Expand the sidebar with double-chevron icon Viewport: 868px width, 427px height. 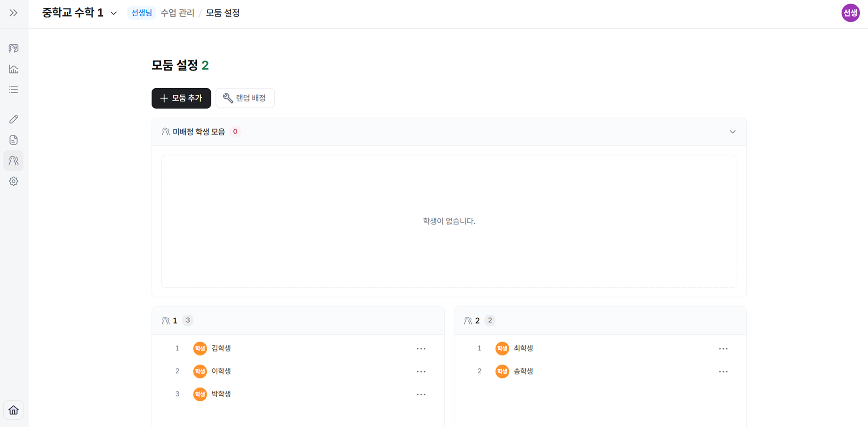(x=13, y=13)
